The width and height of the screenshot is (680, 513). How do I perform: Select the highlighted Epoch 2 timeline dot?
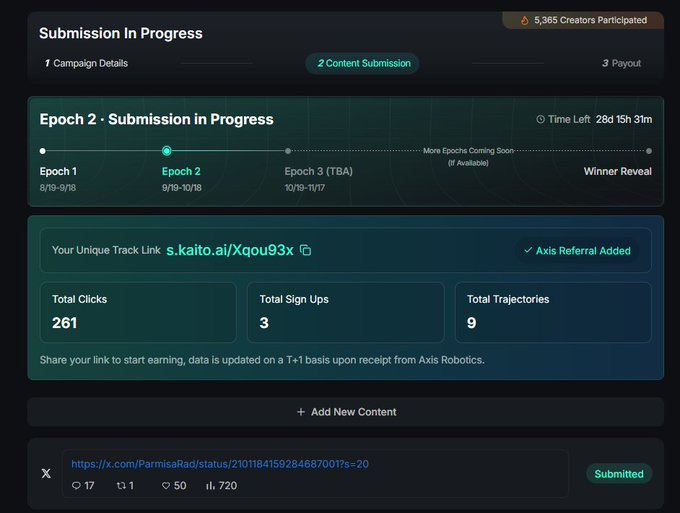(167, 151)
